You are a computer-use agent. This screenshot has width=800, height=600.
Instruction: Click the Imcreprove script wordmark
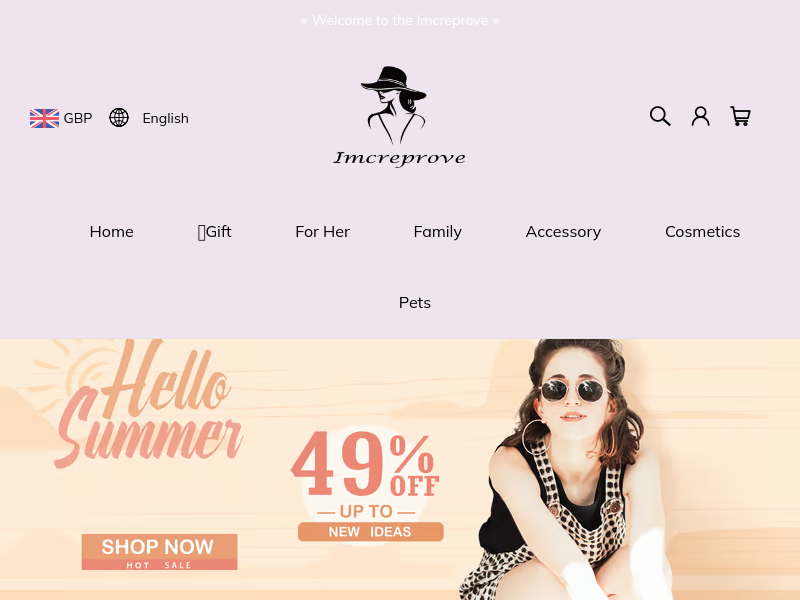coord(399,158)
